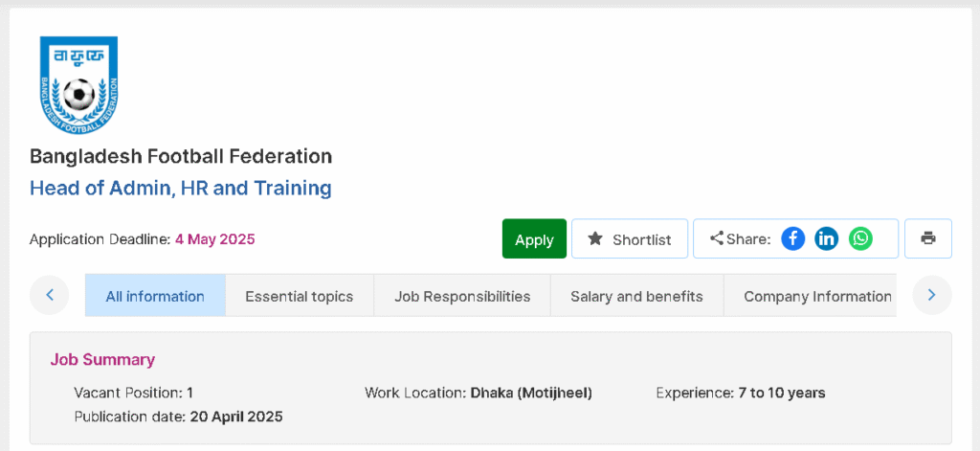This screenshot has height=451, width=980.
Task: Click the Vacant Position: 1 entry
Action: [134, 394]
